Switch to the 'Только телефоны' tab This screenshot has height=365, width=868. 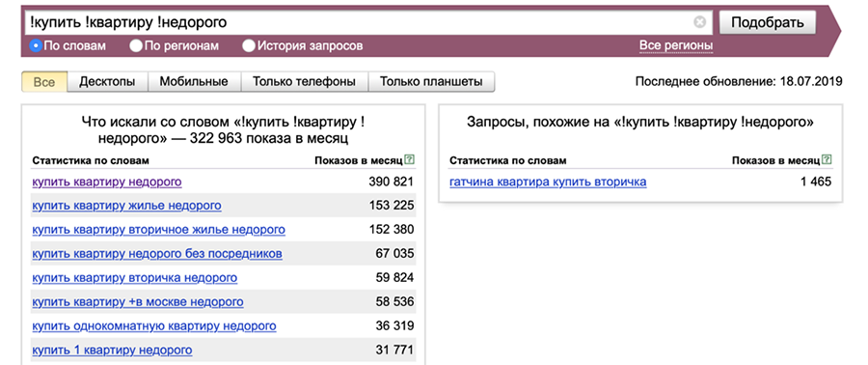(304, 82)
